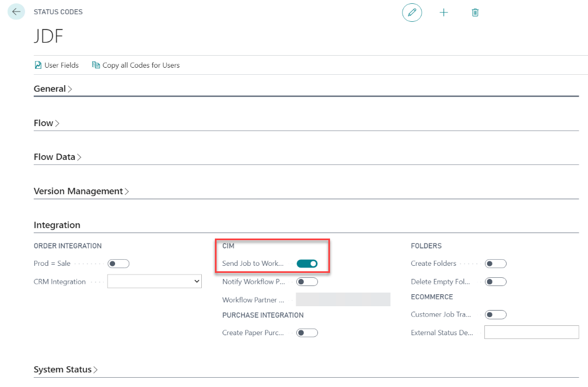The width and height of the screenshot is (588, 387).
Task: Click the Copy all Codes icon
Action: pos(96,65)
